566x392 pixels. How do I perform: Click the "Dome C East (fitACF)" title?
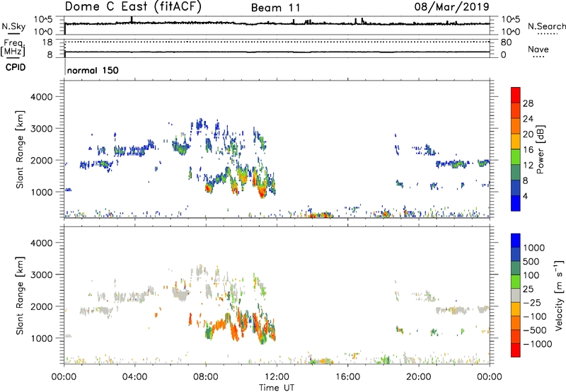pyautogui.click(x=133, y=6)
